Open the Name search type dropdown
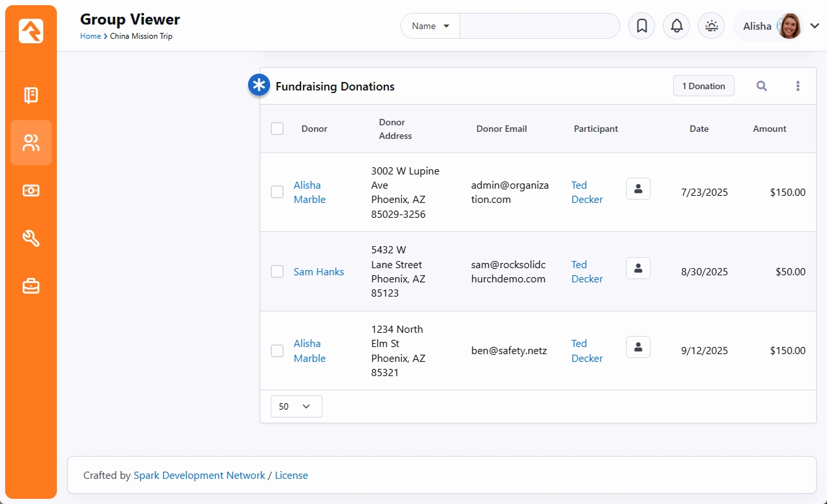 pyautogui.click(x=430, y=26)
